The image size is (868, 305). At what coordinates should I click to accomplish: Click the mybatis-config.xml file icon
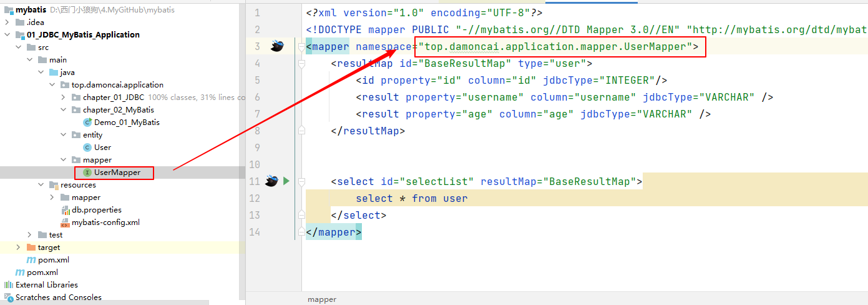pos(65,222)
